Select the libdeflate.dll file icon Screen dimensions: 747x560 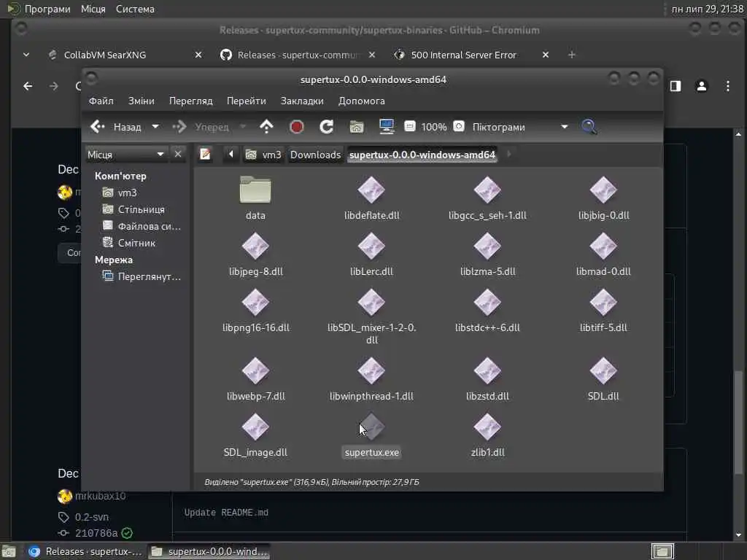tap(371, 190)
